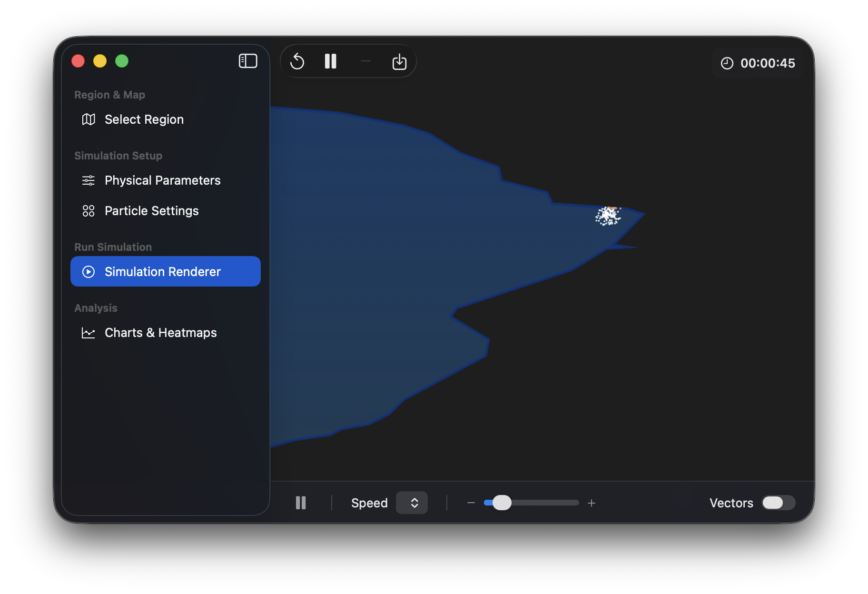Screen dimensions: 868x594
Task: Go to Particle Settings
Action: click(x=151, y=211)
